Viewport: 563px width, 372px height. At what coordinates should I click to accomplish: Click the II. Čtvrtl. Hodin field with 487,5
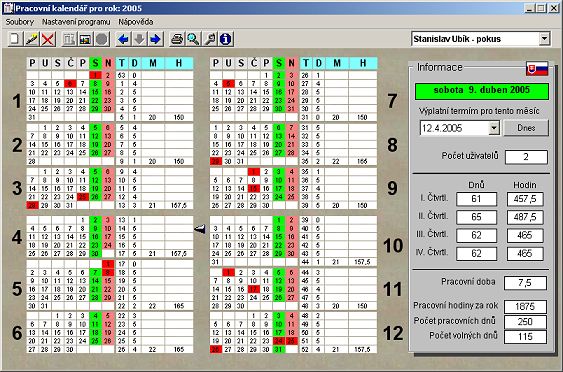(525, 217)
